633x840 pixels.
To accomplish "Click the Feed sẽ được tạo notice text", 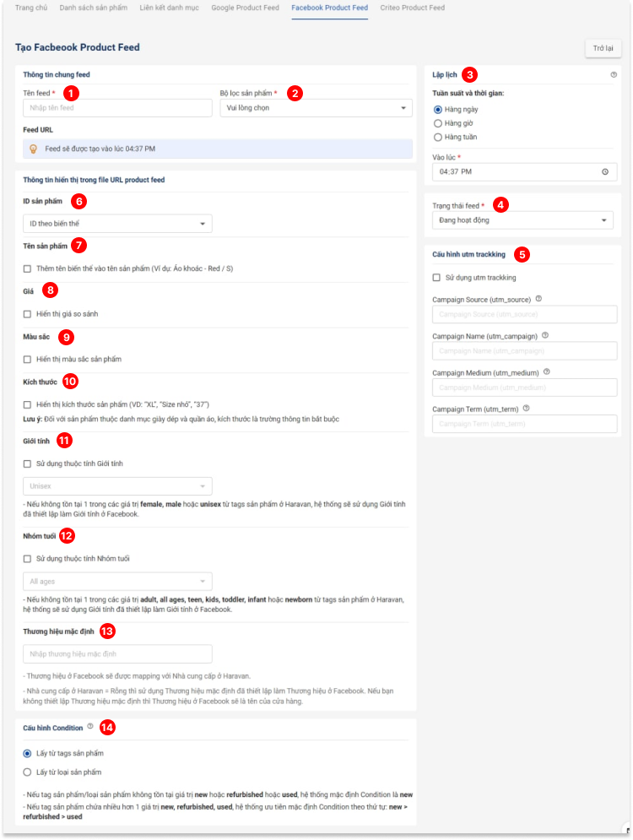I will point(100,149).
